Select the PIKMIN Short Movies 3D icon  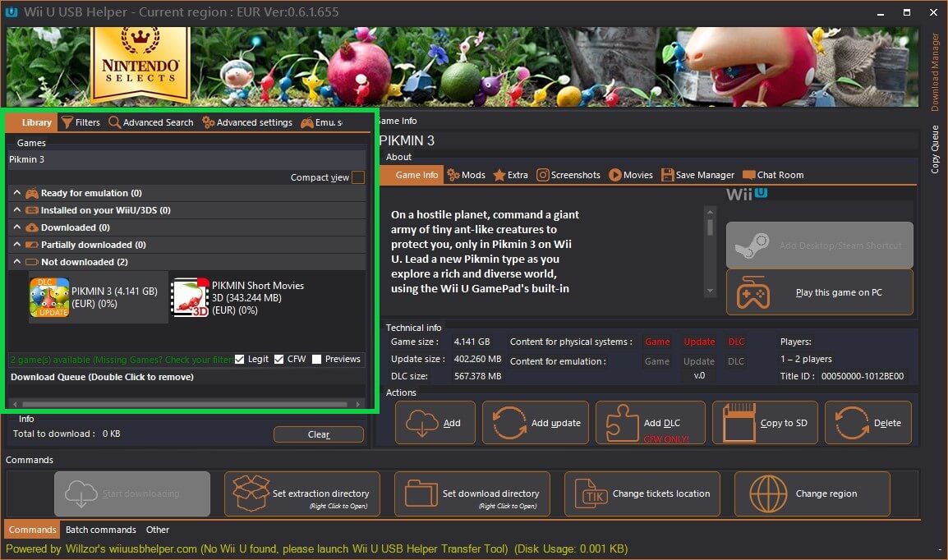coord(191,297)
